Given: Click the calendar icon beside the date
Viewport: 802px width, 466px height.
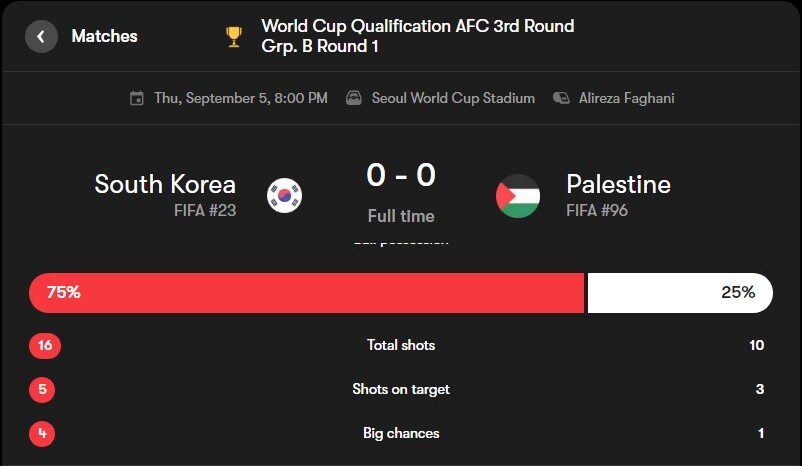Looking at the screenshot, I should click(137, 98).
